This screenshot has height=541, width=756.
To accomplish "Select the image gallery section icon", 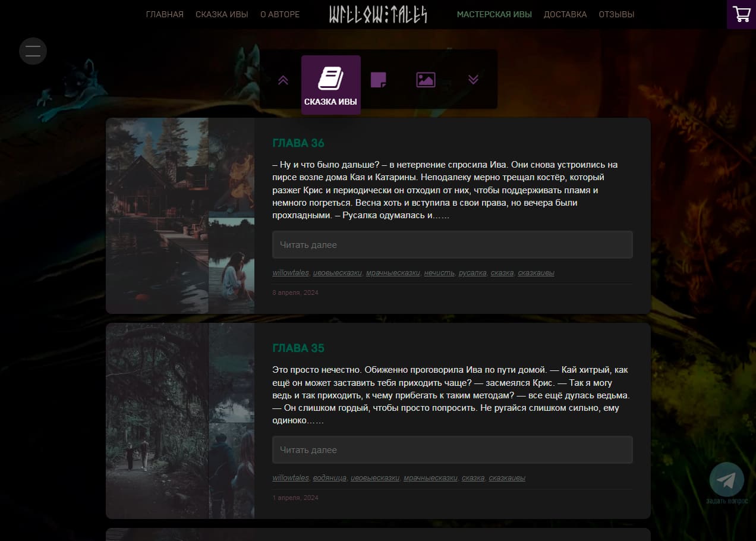I will (426, 80).
